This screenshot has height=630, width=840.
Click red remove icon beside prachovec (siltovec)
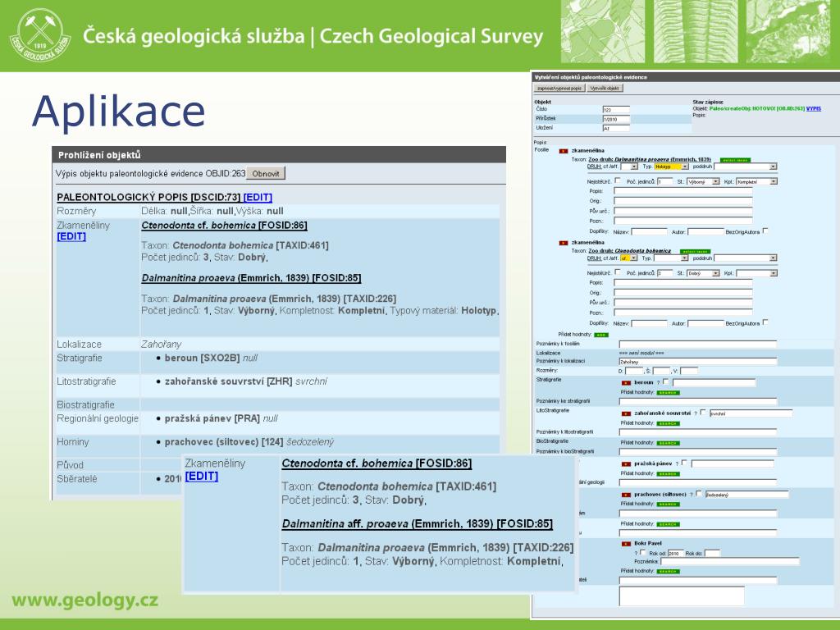click(626, 495)
